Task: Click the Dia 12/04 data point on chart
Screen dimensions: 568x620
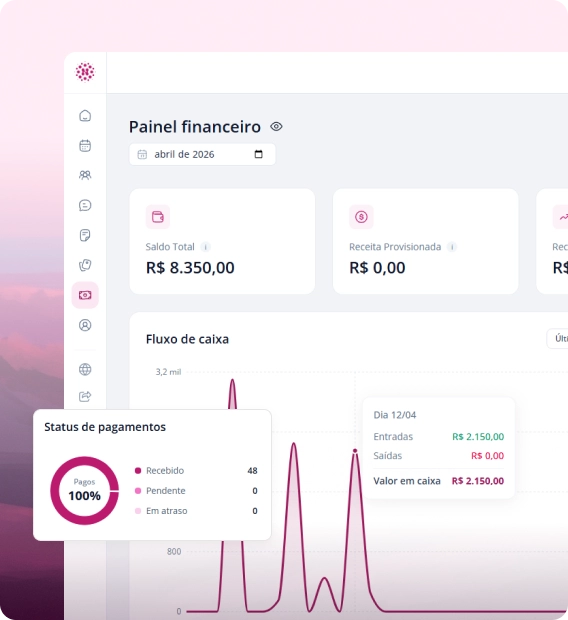Action: tap(355, 451)
